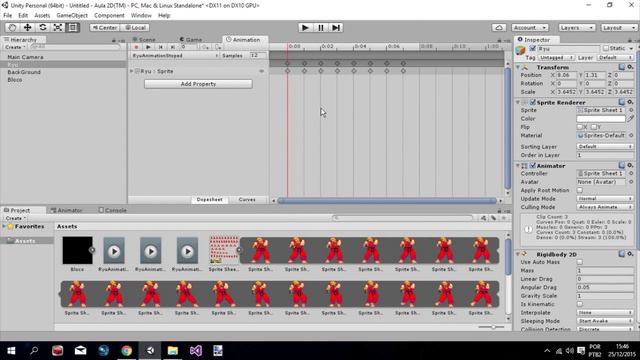Viewport: 640px width, 360px height.
Task: Toggle animation Record button
Action: 136,47
